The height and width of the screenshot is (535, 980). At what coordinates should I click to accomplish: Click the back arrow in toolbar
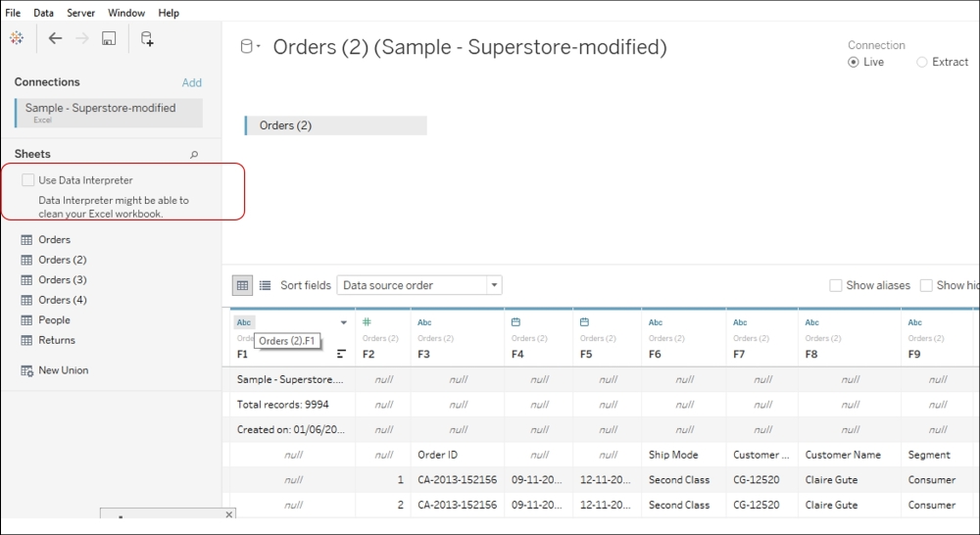pyautogui.click(x=55, y=38)
